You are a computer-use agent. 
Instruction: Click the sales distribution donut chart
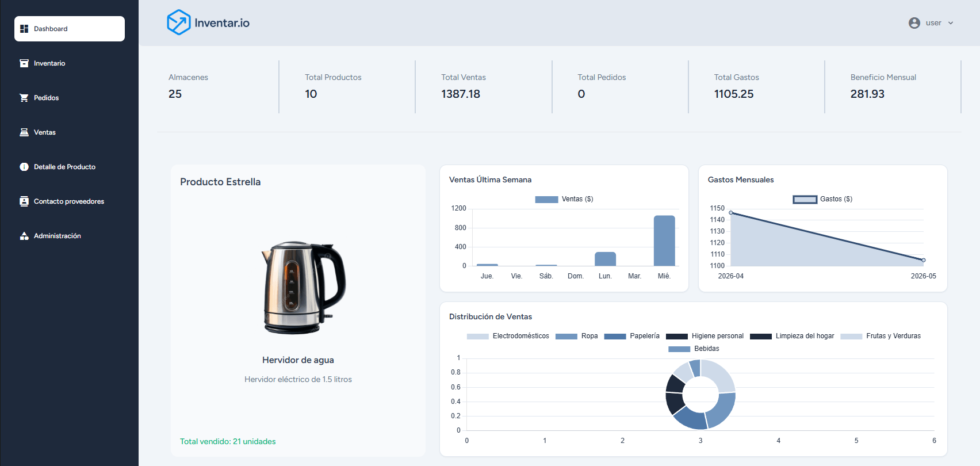tap(700, 395)
